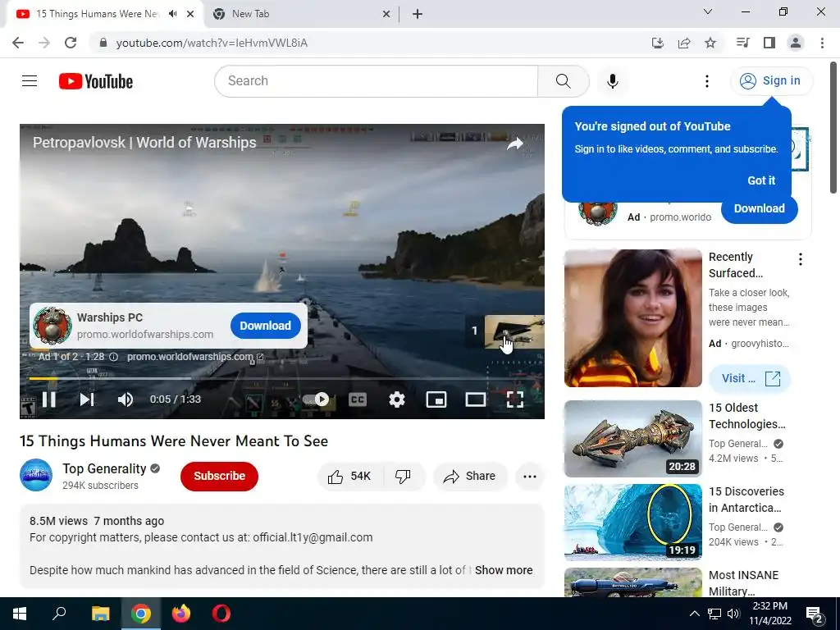Open Chrome media controls icon
The image size is (840, 630).
click(742, 43)
